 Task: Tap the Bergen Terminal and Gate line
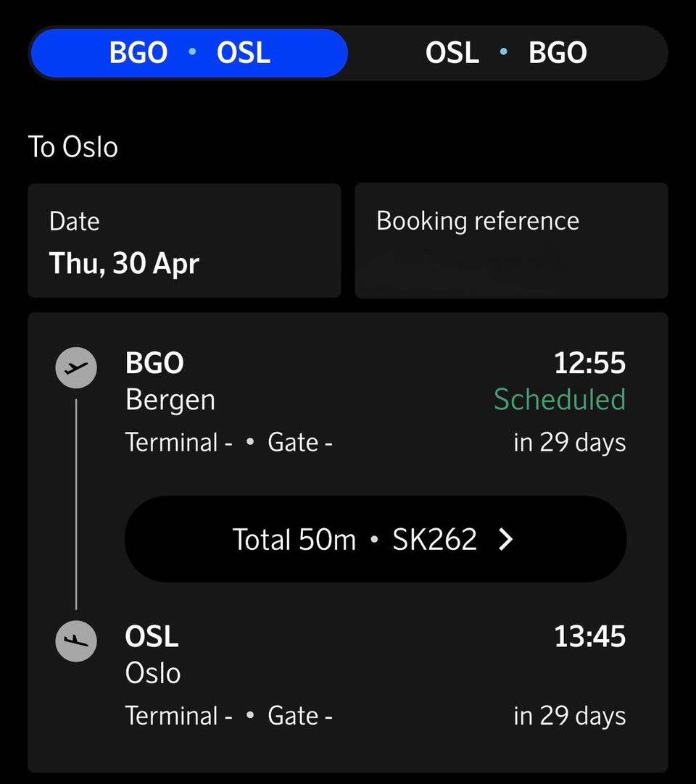tap(228, 443)
